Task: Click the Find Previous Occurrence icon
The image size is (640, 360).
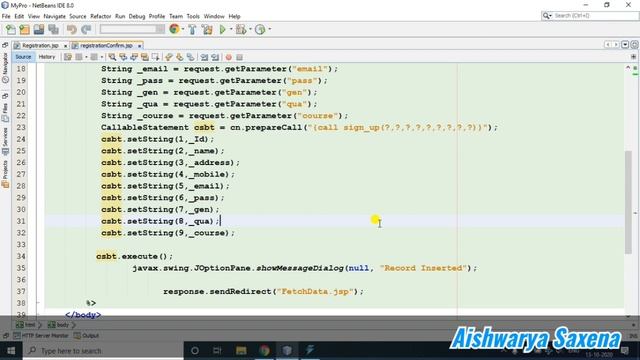Action: point(123,57)
